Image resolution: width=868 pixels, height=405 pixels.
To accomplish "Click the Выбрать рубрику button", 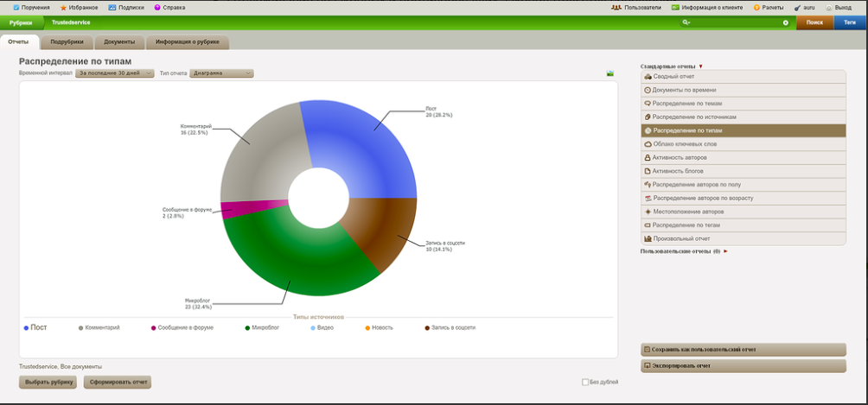I will pos(48,382).
